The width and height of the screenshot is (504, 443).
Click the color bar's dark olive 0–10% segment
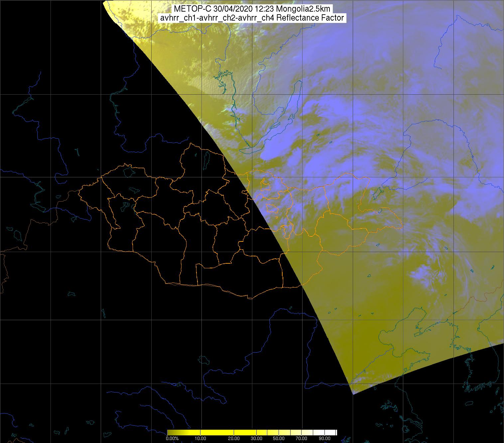tap(184, 432)
